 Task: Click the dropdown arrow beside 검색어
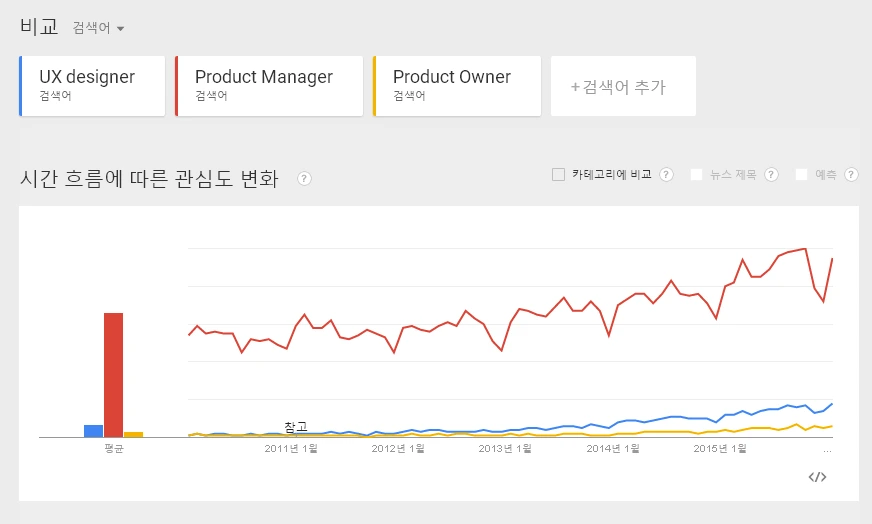[x=121, y=28]
